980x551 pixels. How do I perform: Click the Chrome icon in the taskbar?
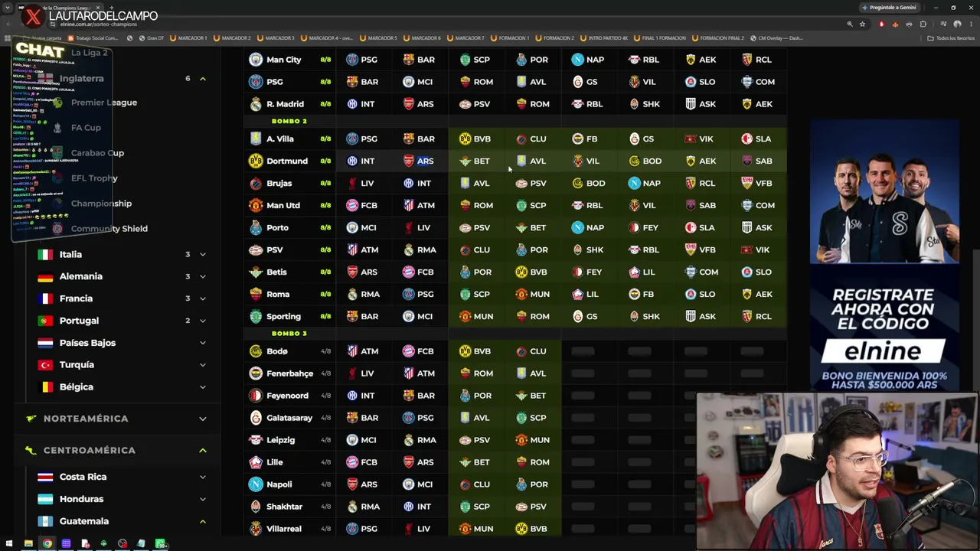tap(47, 544)
